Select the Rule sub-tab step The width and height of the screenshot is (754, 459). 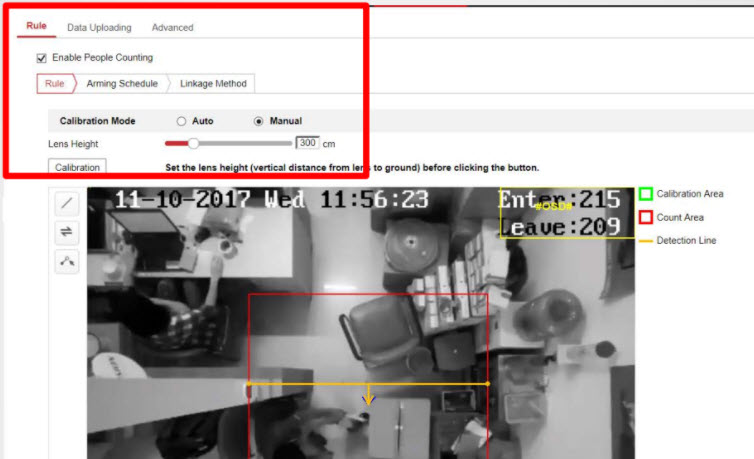pyautogui.click(x=54, y=84)
